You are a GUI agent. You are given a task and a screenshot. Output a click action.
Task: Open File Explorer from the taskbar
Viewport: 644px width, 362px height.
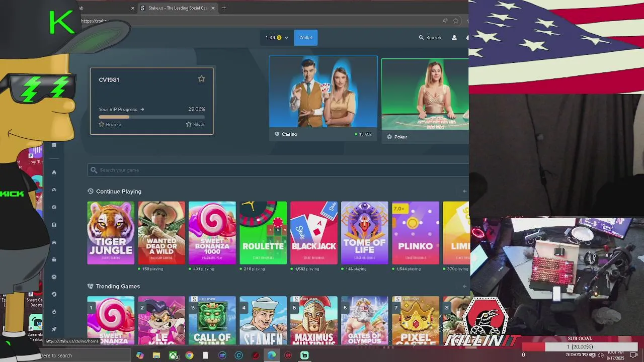click(x=156, y=355)
